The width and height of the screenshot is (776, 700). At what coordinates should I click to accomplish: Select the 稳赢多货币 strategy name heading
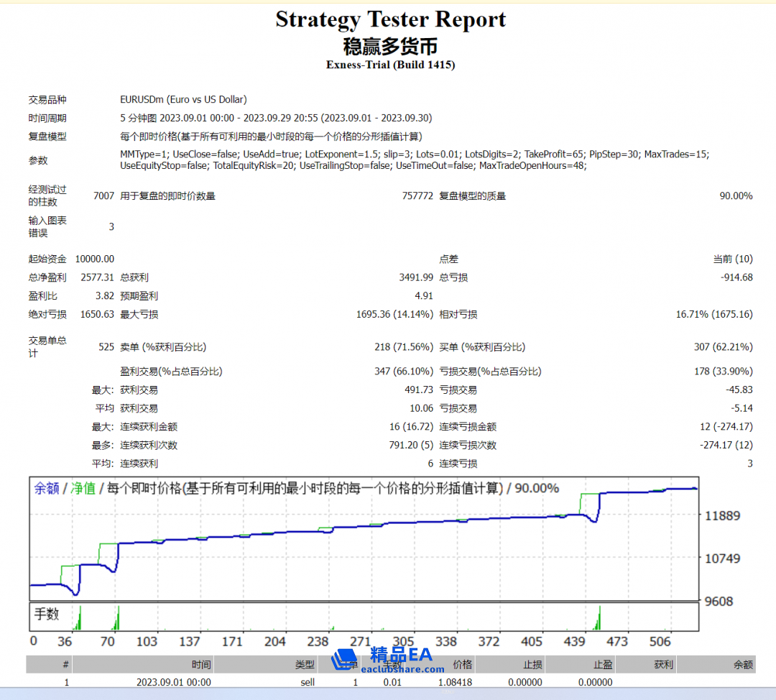(390, 46)
